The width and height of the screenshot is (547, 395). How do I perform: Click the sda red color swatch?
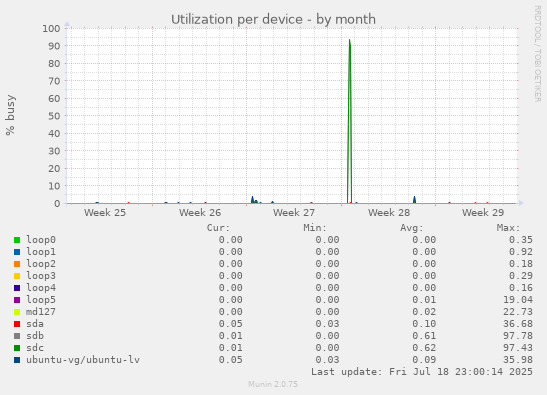(17, 324)
